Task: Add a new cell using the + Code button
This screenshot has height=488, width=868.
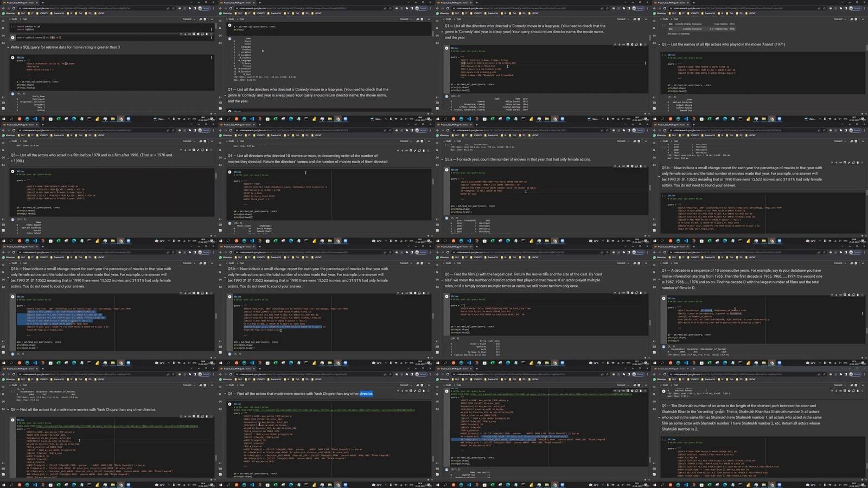Action: [x=12, y=19]
